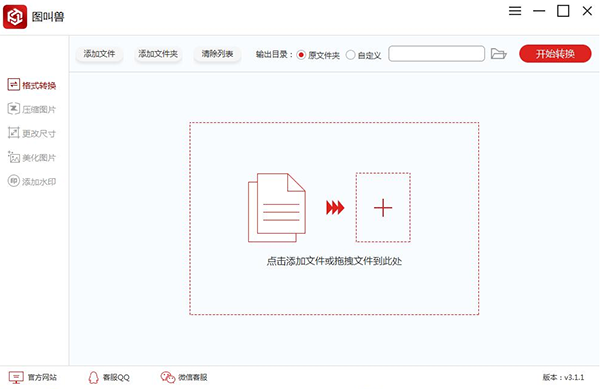Start conversion with 开始转换 button

tap(555, 54)
